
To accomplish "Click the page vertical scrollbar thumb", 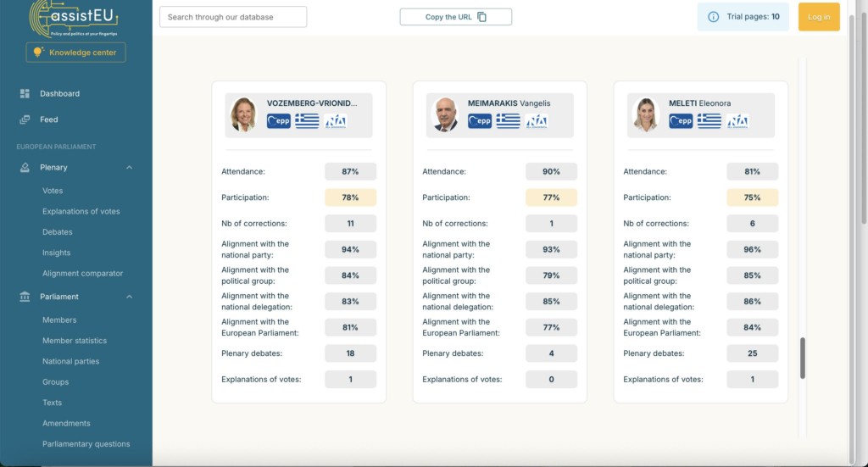I will click(803, 358).
